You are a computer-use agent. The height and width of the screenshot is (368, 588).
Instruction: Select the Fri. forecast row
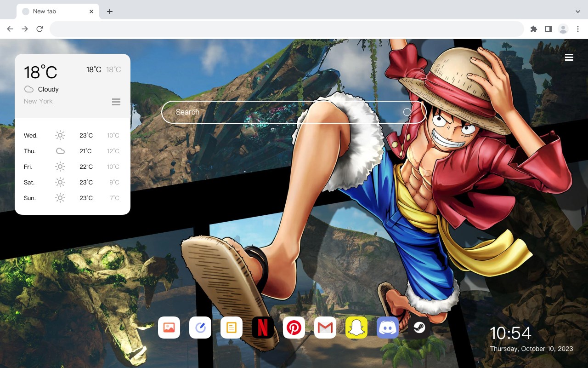point(72,167)
